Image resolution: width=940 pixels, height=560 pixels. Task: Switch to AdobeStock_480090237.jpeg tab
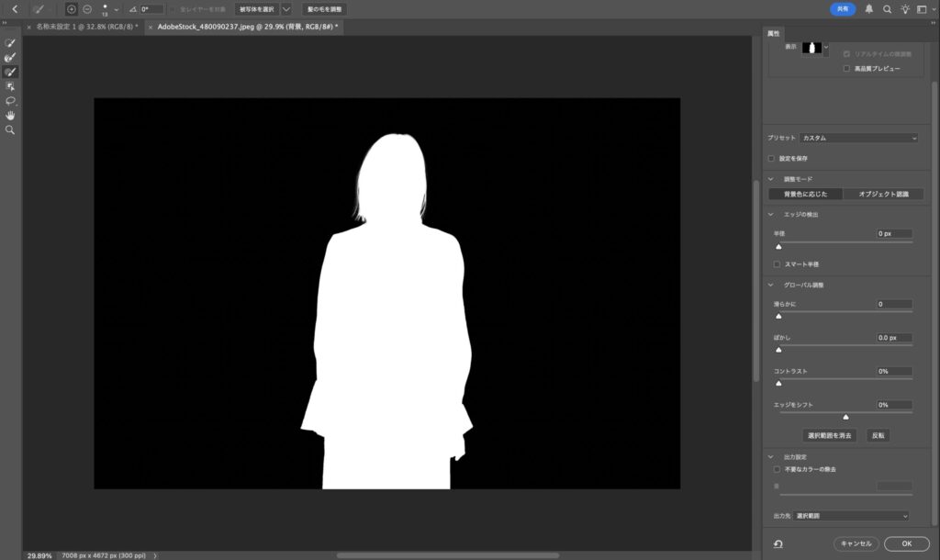point(248,27)
